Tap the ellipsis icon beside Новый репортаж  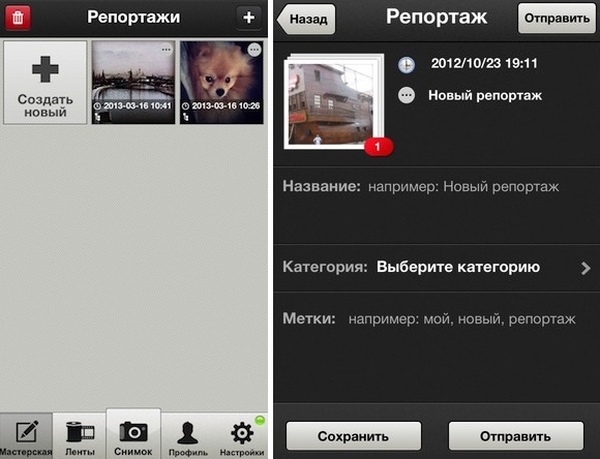click(x=406, y=95)
